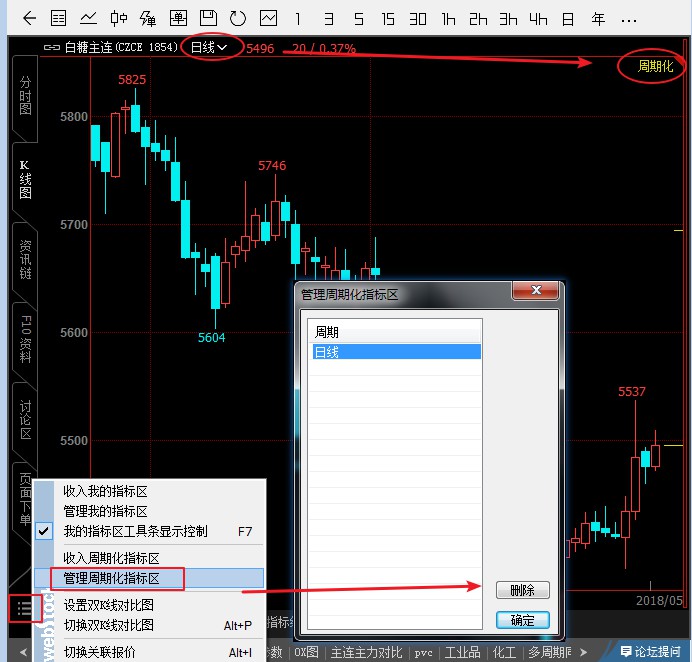Image resolution: width=692 pixels, height=662 pixels.
Task: Click the save floppy disk icon
Action: coord(207,18)
